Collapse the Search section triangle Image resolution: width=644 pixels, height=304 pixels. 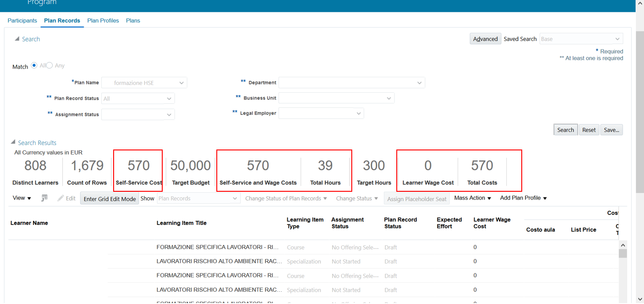click(17, 39)
